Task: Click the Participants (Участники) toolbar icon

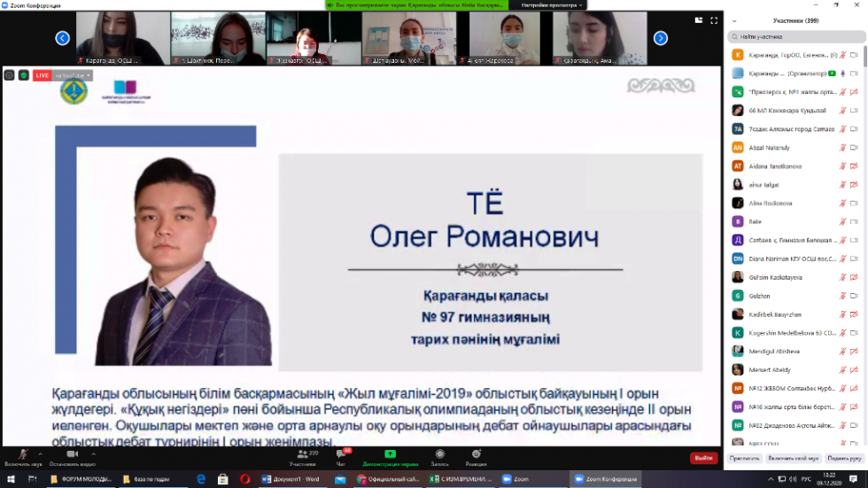Action: click(302, 455)
